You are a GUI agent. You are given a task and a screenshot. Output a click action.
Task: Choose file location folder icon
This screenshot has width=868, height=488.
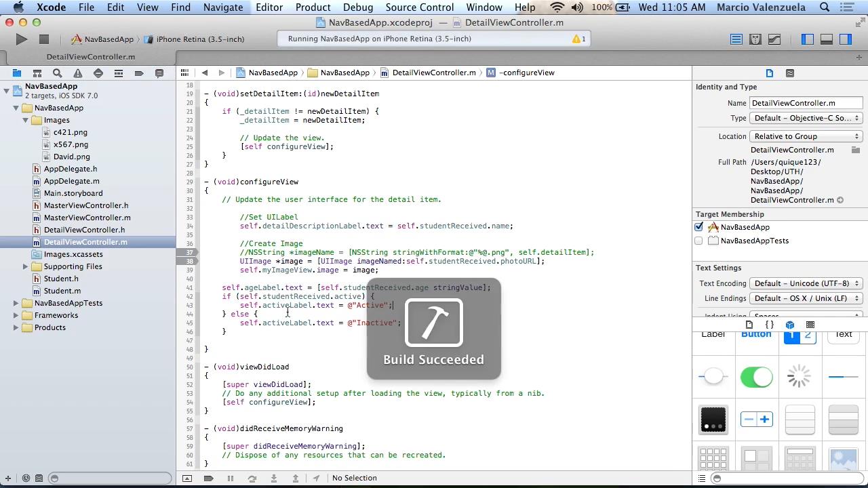pos(856,150)
